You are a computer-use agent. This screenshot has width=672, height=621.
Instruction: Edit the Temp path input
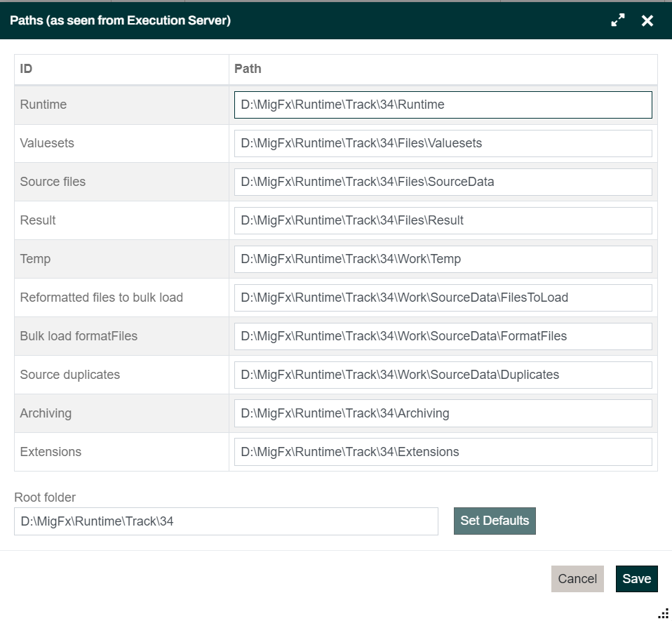click(443, 260)
